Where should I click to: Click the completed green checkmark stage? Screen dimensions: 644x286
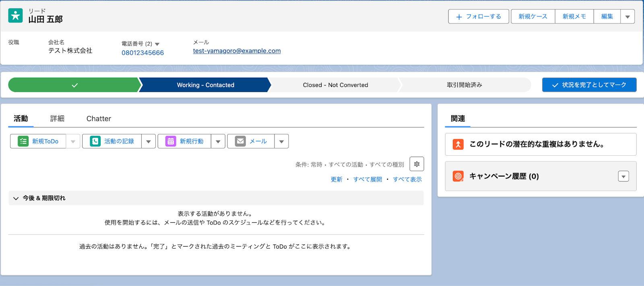click(74, 85)
